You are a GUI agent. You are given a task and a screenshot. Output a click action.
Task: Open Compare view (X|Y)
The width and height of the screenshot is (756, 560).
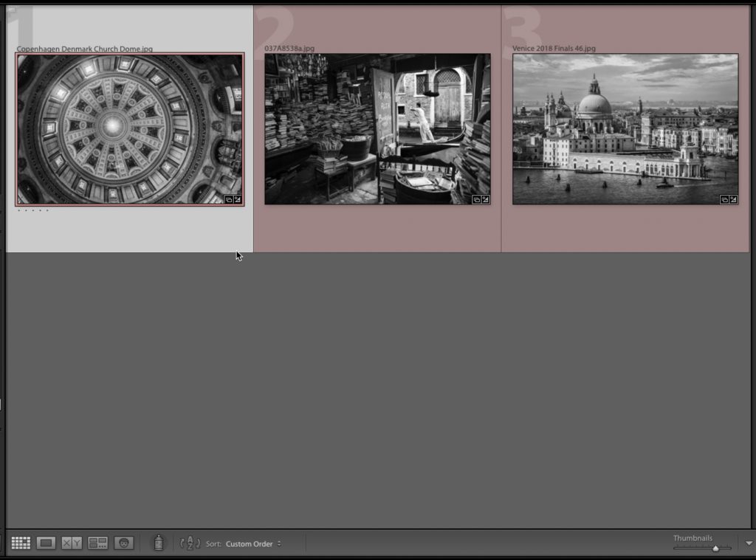72,543
